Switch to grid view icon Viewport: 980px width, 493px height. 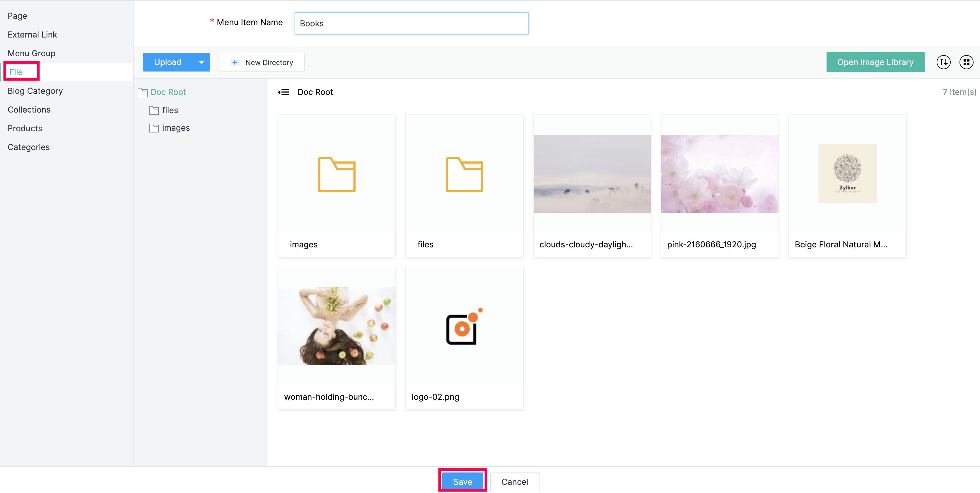[x=966, y=62]
